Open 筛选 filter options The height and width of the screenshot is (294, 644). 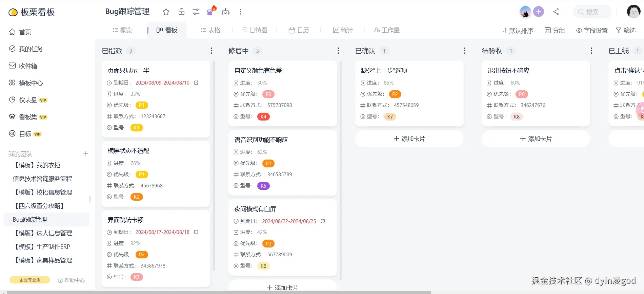coord(626,31)
